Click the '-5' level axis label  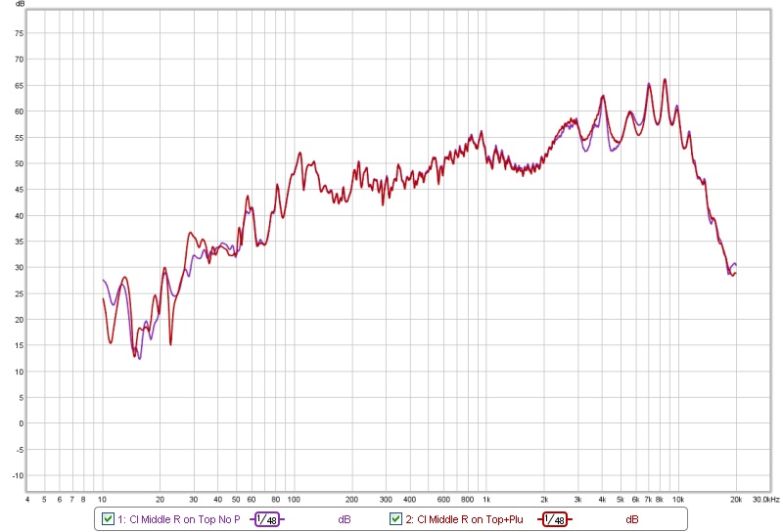[x=19, y=450]
